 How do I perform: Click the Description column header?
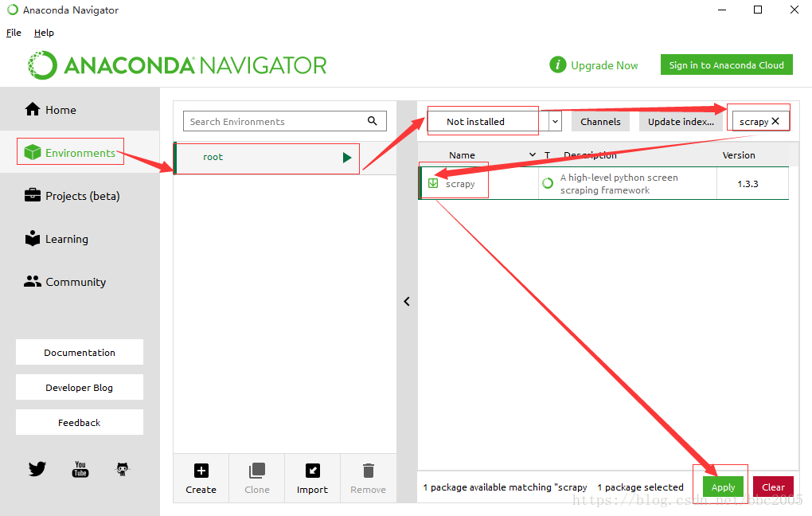coord(591,155)
